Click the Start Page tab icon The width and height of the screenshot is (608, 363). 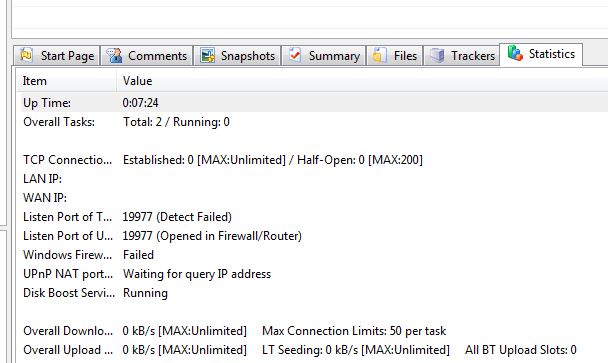[26, 55]
